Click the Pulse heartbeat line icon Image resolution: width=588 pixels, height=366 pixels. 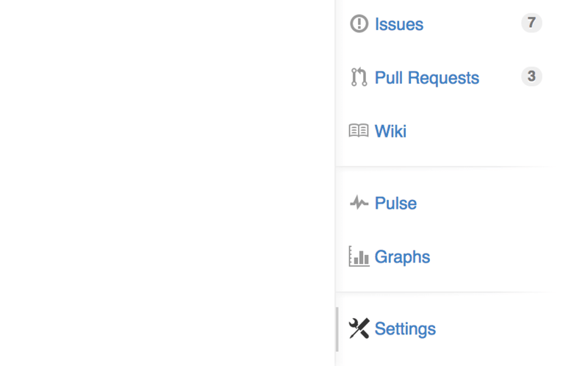359,203
